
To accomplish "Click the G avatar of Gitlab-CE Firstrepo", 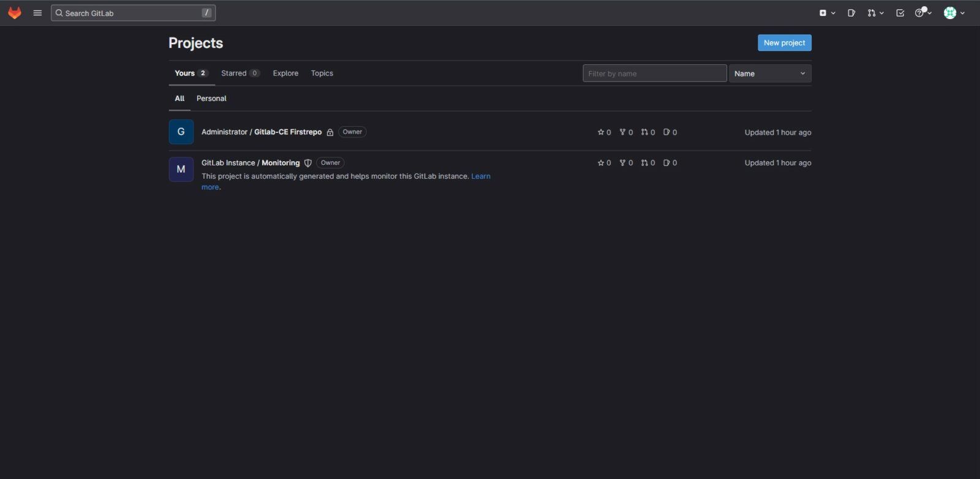I will (181, 132).
